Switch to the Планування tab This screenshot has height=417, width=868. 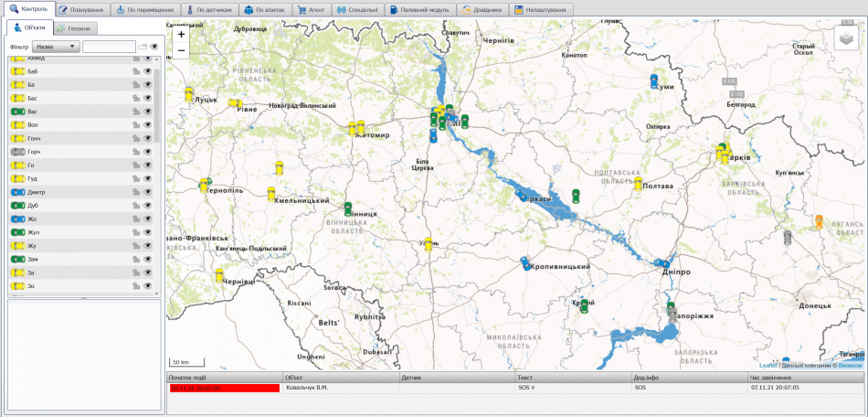click(82, 9)
